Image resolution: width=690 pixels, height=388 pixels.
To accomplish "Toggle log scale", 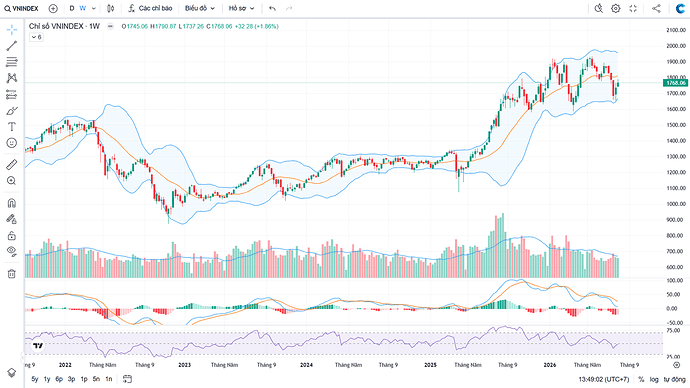I will 654,379.
